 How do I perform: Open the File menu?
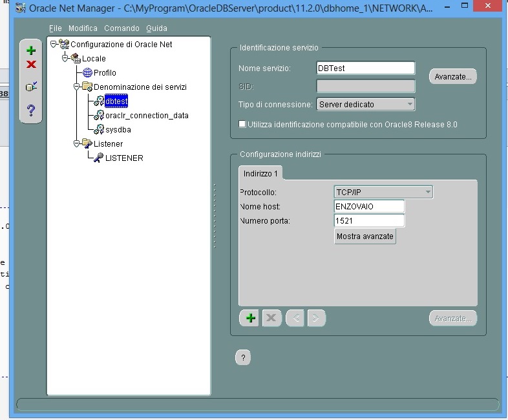56,28
